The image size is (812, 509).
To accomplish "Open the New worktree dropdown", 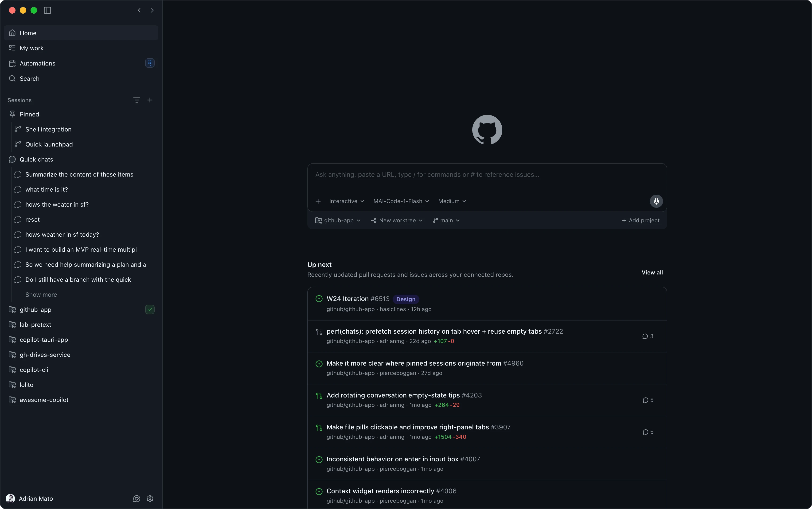I will coord(396,220).
